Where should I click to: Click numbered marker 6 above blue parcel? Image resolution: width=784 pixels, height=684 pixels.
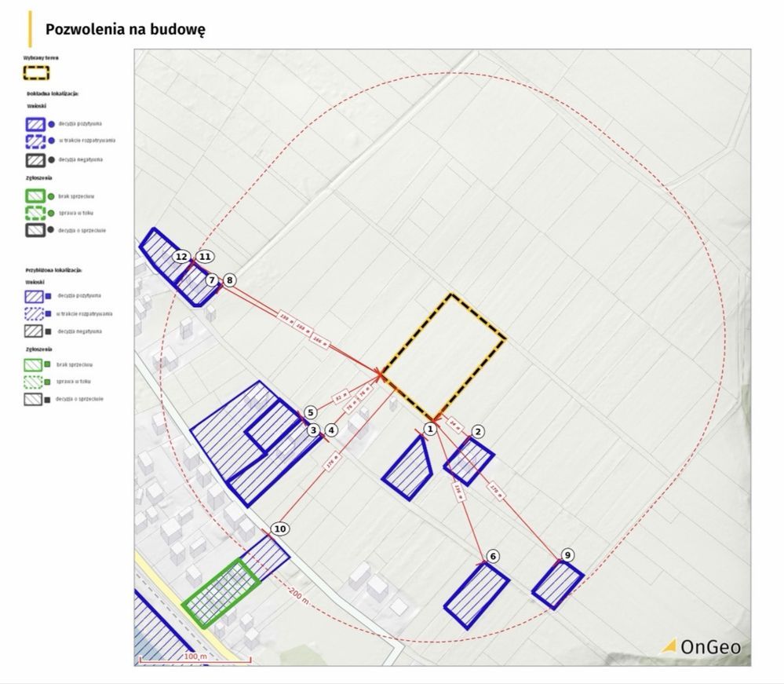(493, 556)
